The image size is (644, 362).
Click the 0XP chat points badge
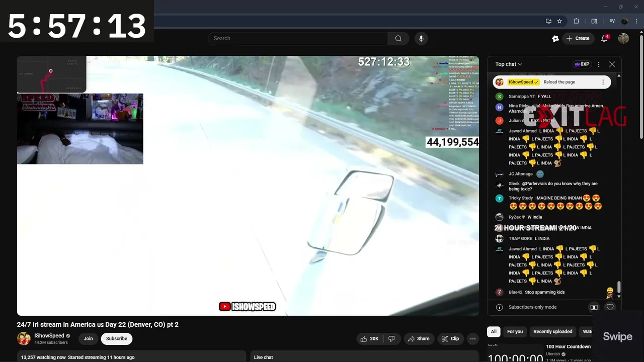point(581,64)
